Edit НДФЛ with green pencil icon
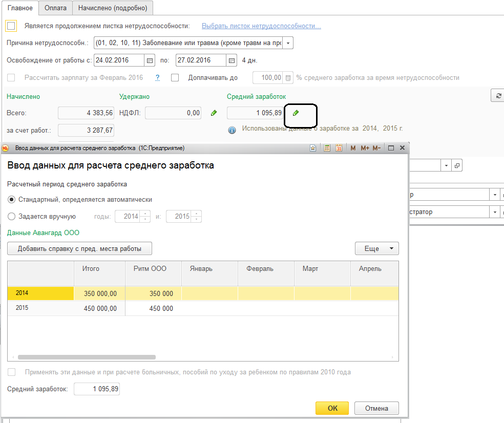Screen dimensions: 504x423 (x=214, y=113)
